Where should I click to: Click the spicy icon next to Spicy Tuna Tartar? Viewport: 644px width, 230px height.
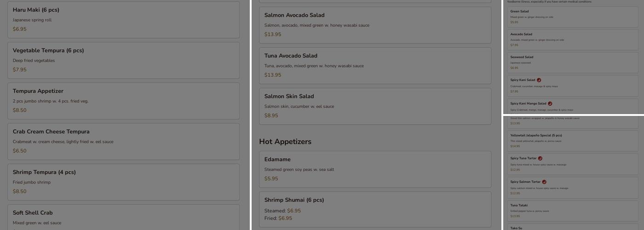(540, 158)
